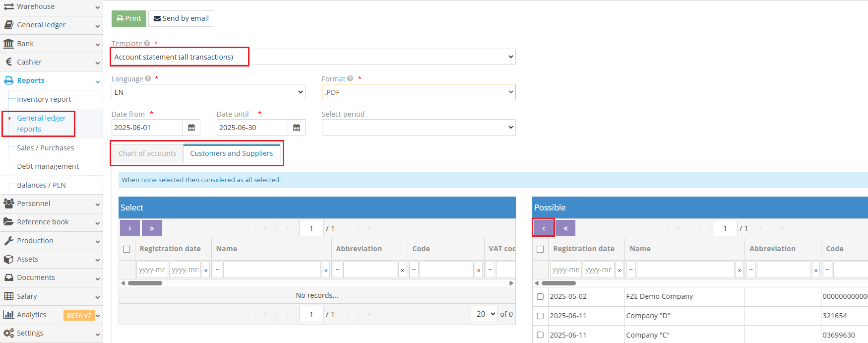Image resolution: width=868 pixels, height=343 pixels.
Task: Clear the Name filter in Select panel
Action: tap(326, 271)
